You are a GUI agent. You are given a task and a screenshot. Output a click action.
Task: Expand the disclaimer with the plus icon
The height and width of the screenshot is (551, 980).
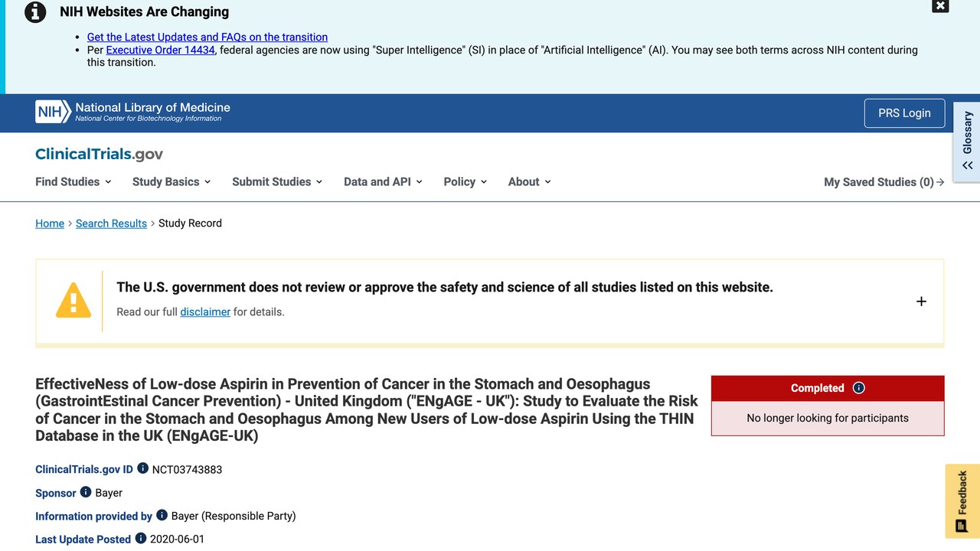pos(921,302)
